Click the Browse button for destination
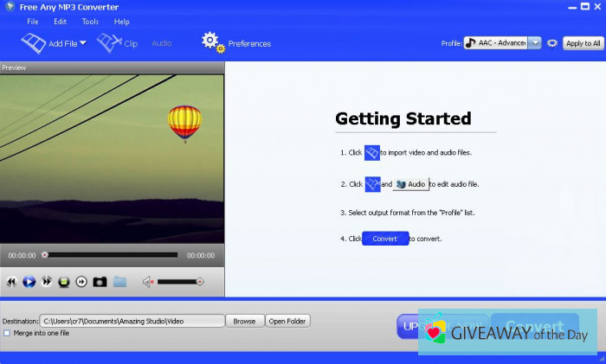This screenshot has height=364, width=606. (x=244, y=321)
